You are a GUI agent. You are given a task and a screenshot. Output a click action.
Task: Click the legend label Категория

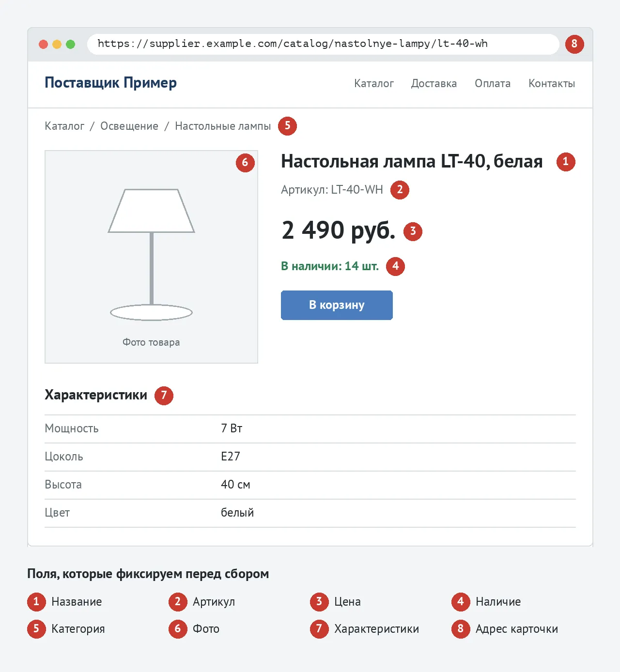pyautogui.click(x=78, y=629)
